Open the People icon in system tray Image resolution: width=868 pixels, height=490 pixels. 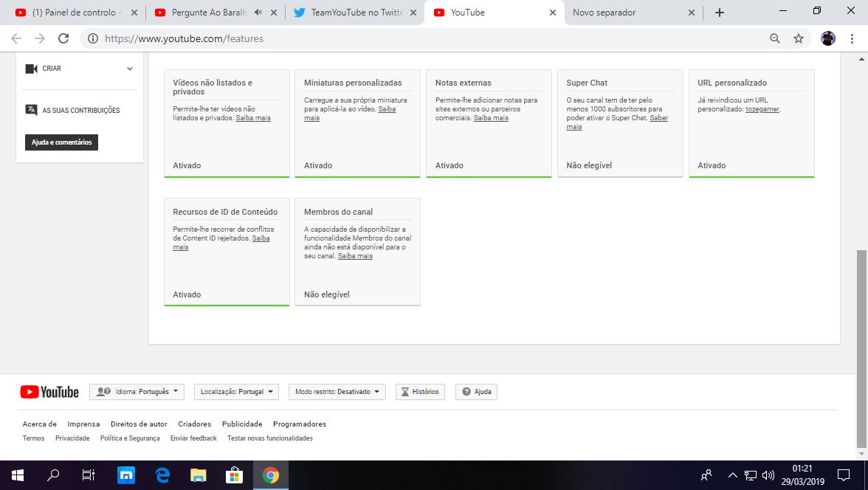click(x=706, y=475)
